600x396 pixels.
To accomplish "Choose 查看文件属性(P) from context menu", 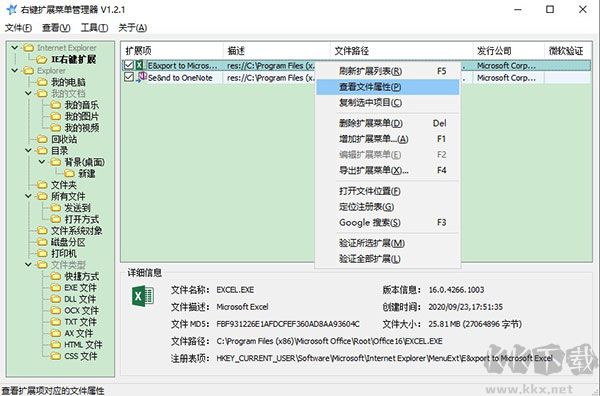I will [x=388, y=87].
